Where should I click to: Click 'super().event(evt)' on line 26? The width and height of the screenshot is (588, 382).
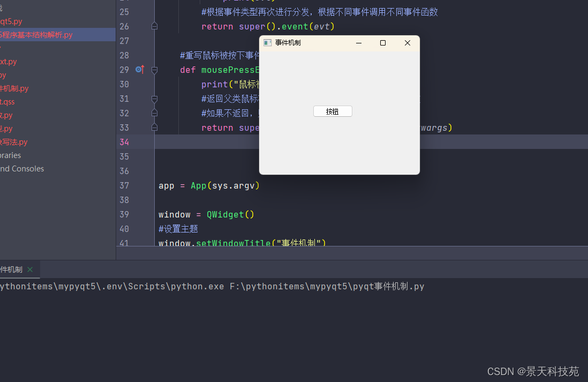pyautogui.click(x=287, y=27)
